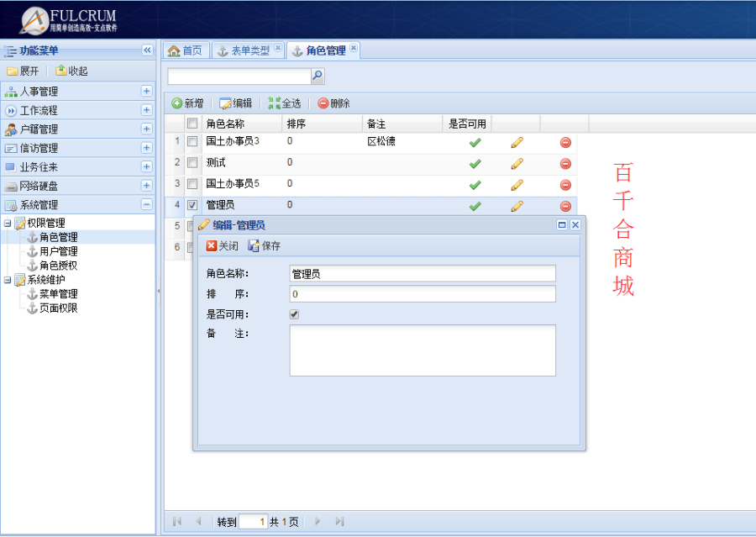Close the 角色管理 tab
This screenshot has width=756, height=537.
tap(354, 48)
